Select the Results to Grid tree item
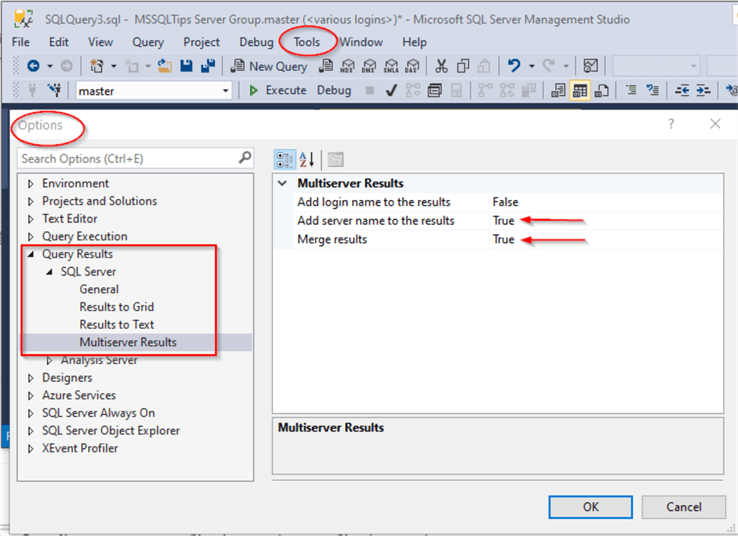The height and width of the screenshot is (536, 738). coord(117,307)
